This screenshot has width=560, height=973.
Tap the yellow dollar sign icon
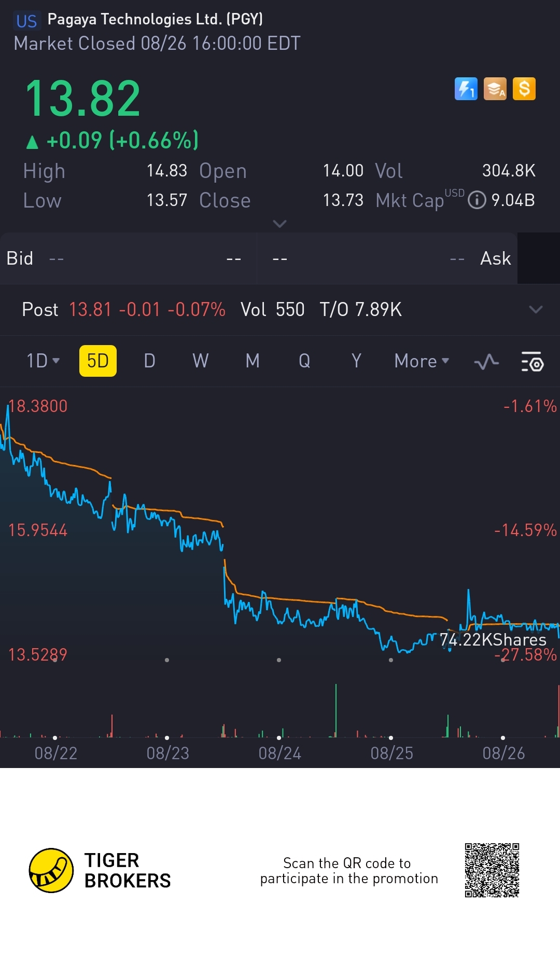click(x=524, y=89)
